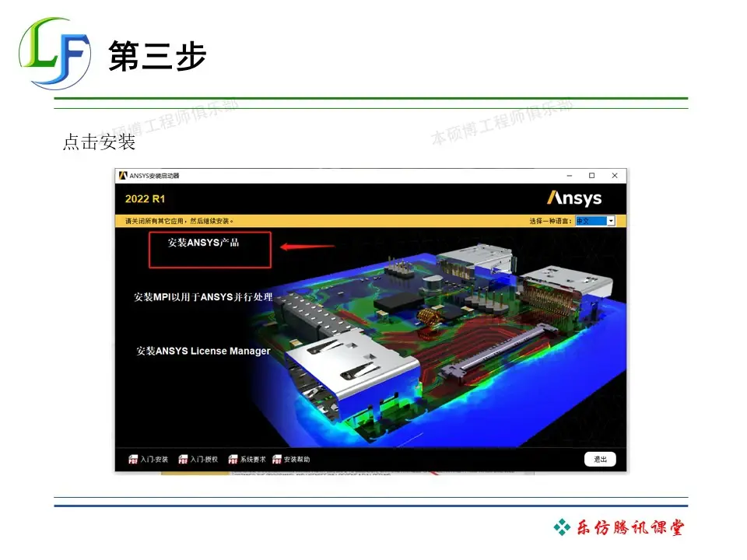Click the 系统要求 link text
Image resolution: width=747 pixels, height=560 pixels.
(x=253, y=460)
